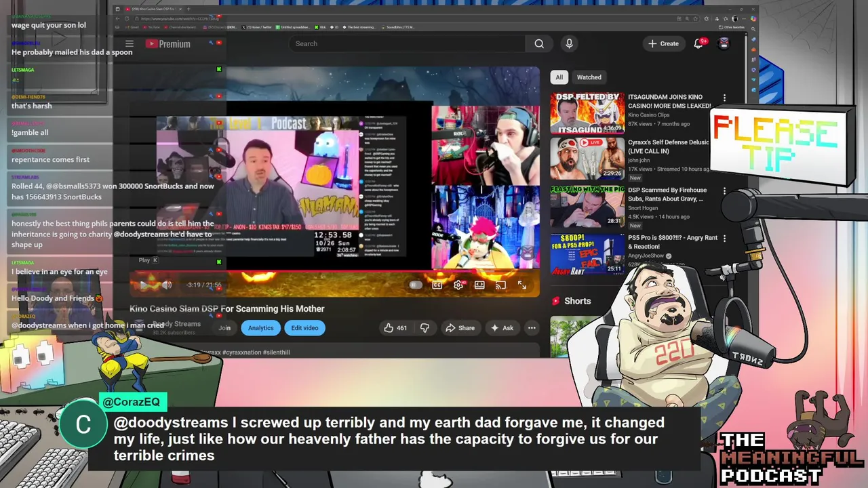868x488 pixels.
Task: Play the video with the play button
Action: click(x=144, y=285)
